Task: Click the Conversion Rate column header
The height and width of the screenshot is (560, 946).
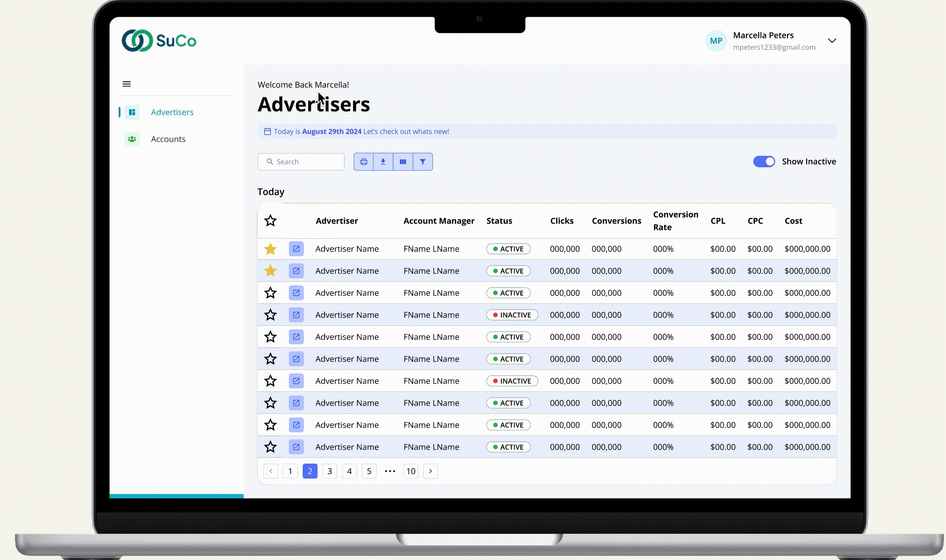Action: pos(676,221)
